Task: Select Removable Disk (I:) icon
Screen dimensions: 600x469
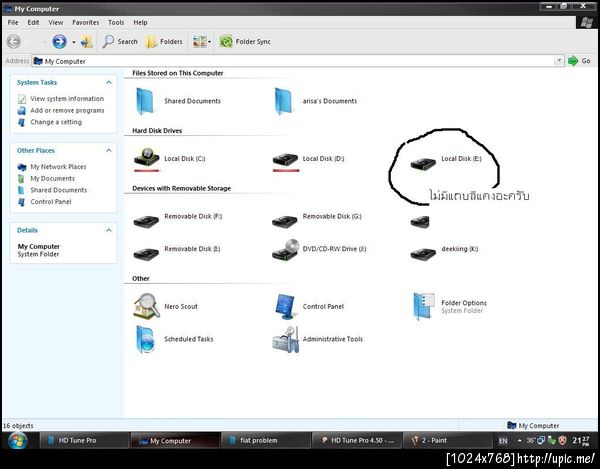Action: pyautogui.click(x=146, y=254)
